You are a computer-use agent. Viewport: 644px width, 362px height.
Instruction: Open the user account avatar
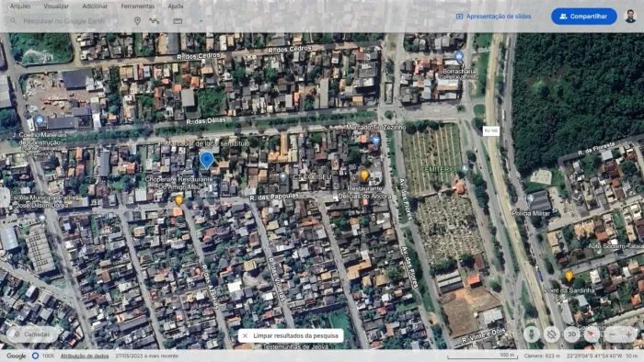tap(630, 17)
